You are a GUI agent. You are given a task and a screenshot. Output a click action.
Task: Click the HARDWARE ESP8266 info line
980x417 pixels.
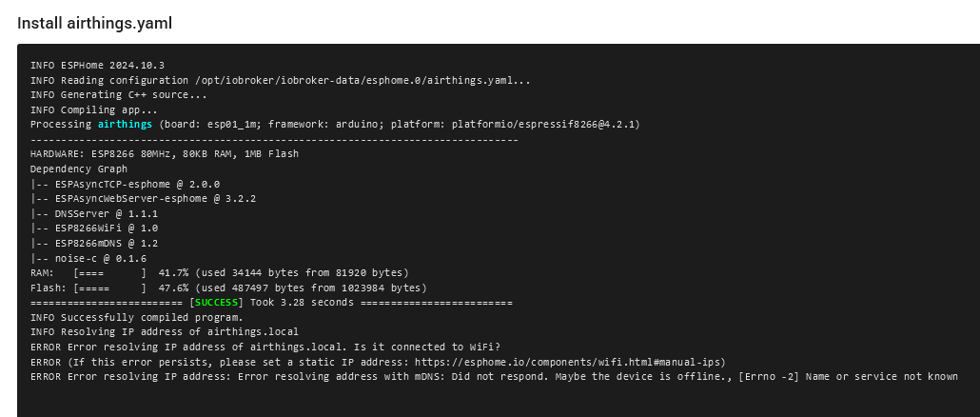tap(165, 154)
